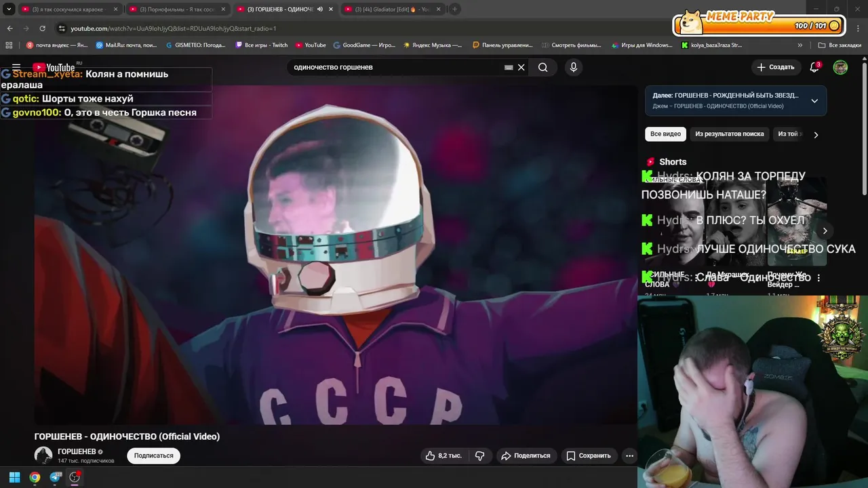This screenshot has height=488, width=868.
Task: Go back to previous page
Action: coord(9,28)
